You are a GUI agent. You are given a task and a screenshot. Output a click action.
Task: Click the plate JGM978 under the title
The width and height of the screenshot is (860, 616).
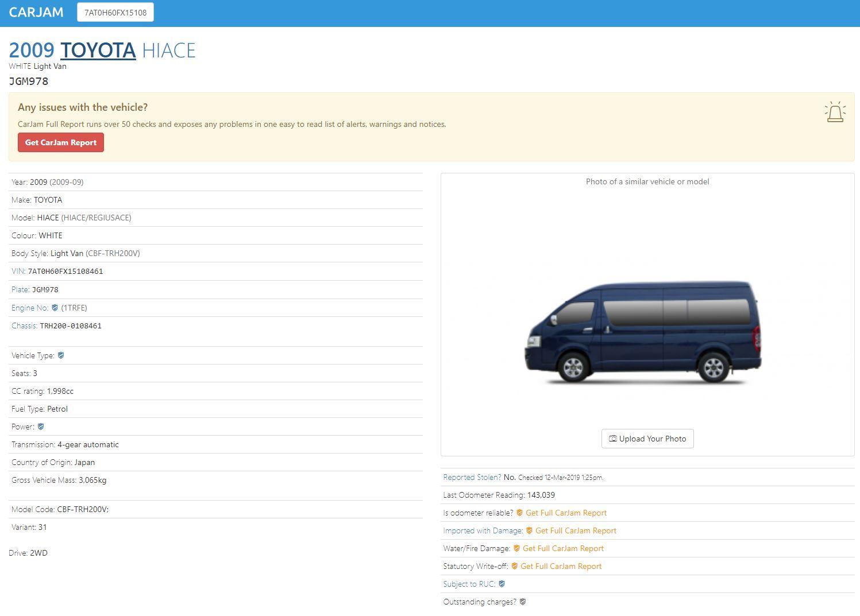pos(29,81)
